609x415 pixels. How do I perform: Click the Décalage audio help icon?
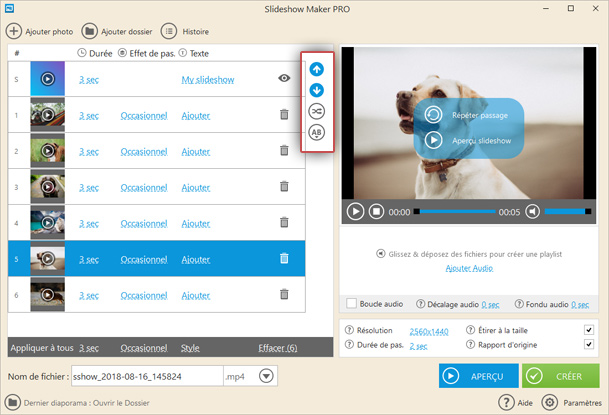point(420,304)
